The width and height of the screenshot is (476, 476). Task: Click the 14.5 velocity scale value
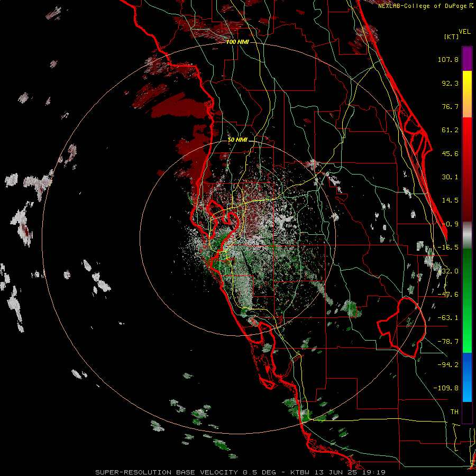pos(450,200)
